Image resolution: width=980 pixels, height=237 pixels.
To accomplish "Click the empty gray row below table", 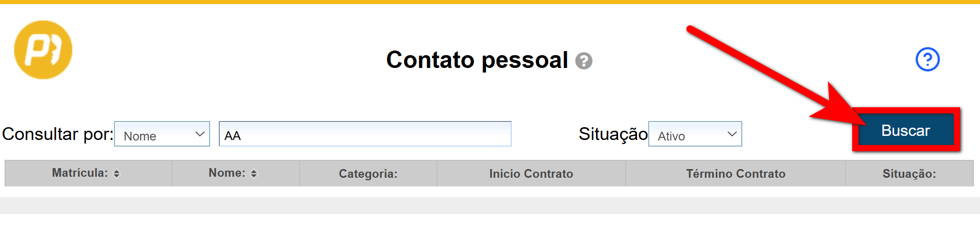I will 490,205.
